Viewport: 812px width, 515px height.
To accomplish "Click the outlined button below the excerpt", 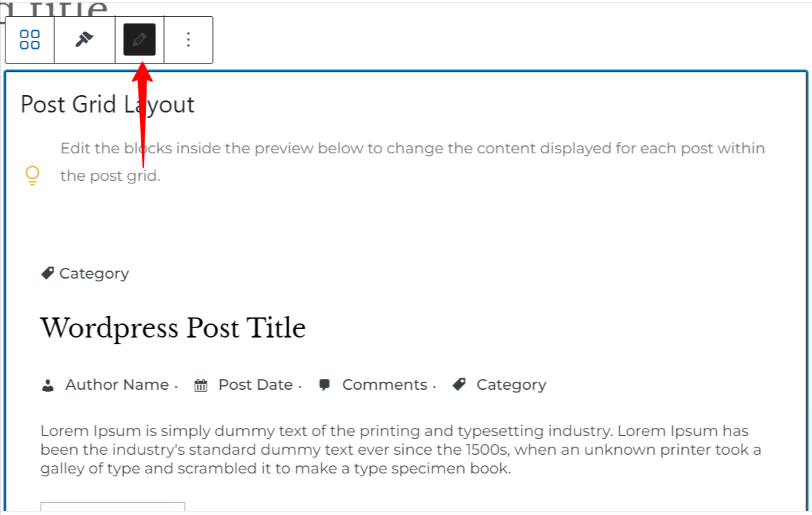I will point(112,508).
